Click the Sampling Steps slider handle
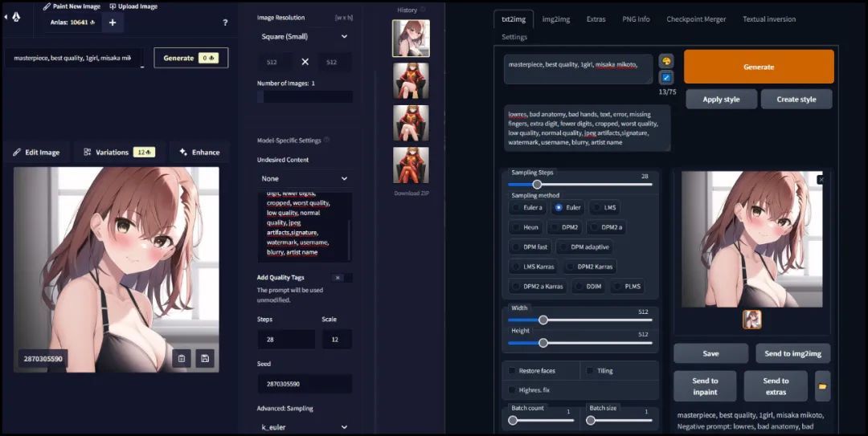The width and height of the screenshot is (868, 436). tap(537, 185)
